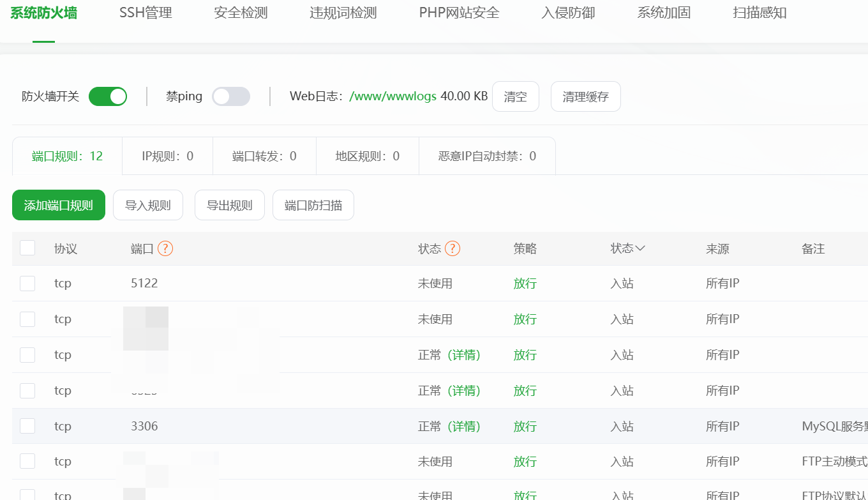Click the port number 5122 cell
The width and height of the screenshot is (868, 500).
[x=144, y=284]
